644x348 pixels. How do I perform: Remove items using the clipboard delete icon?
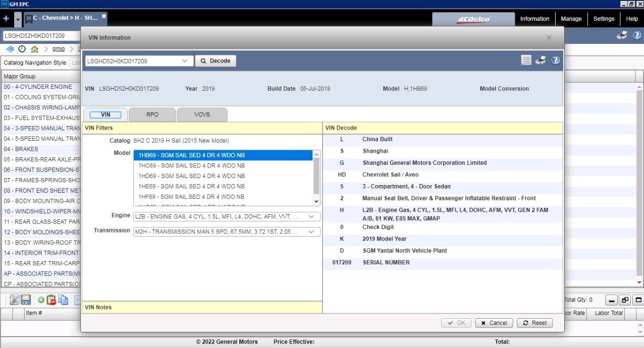point(51,300)
